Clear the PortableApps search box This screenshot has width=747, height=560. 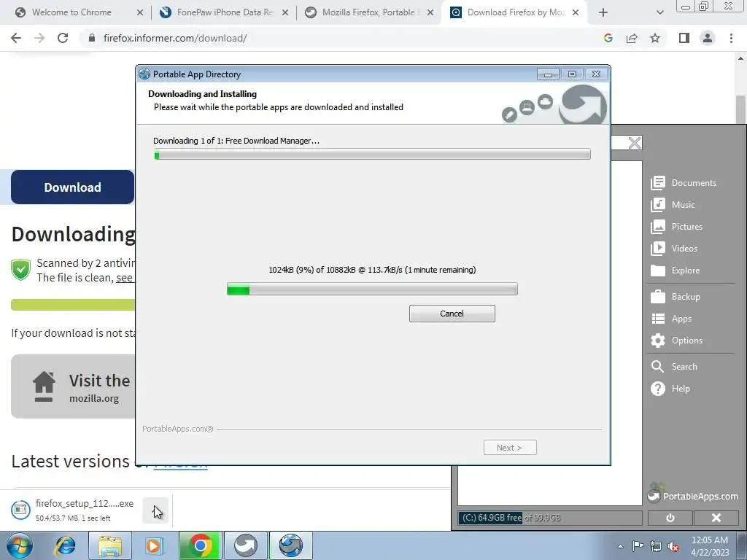[x=635, y=143]
